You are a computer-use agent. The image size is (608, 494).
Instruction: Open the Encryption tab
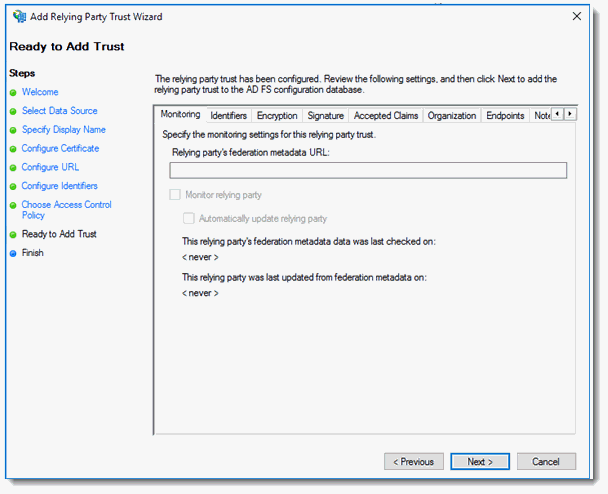point(277,116)
